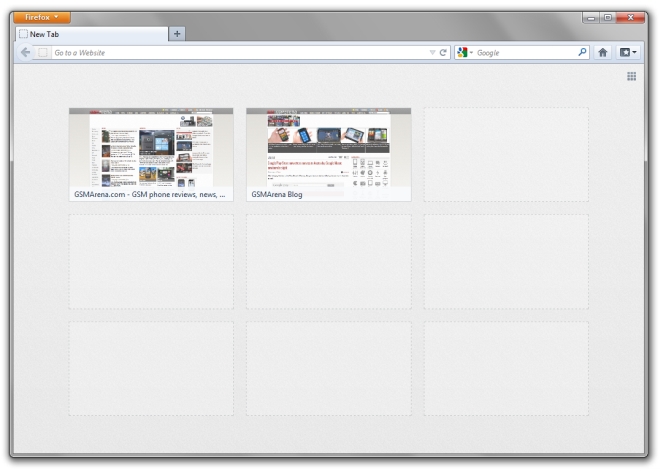Click inside the Google search box
This screenshot has width=660, height=473.
coord(525,52)
